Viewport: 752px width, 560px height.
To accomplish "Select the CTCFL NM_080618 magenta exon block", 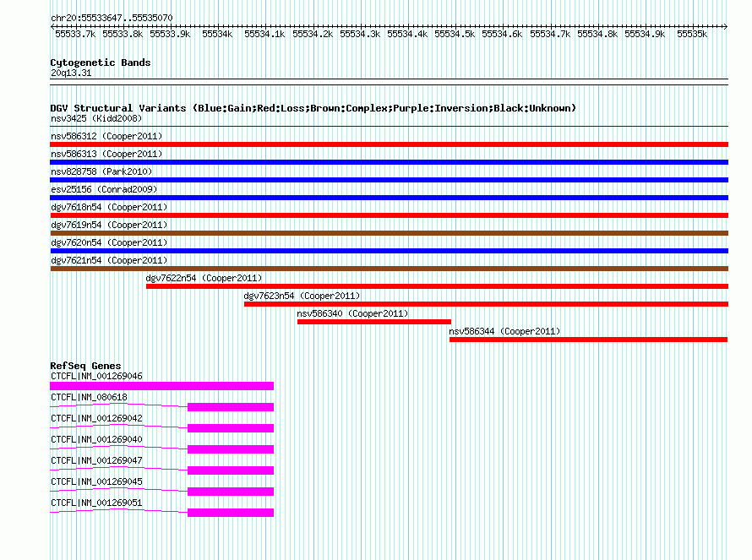I will [231, 407].
